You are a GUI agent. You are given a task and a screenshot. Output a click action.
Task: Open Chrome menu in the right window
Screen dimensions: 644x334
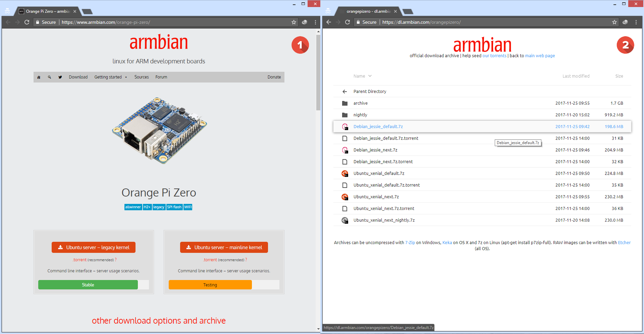(636, 22)
